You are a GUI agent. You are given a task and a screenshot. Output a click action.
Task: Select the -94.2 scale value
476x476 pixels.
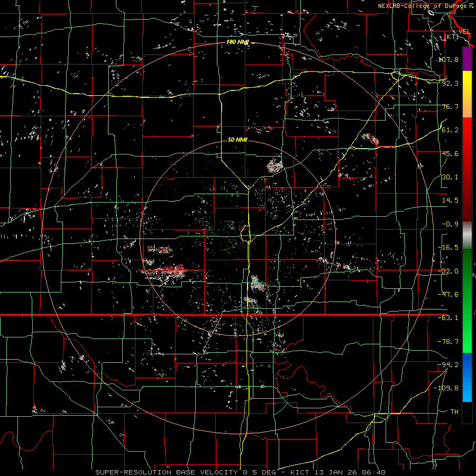pyautogui.click(x=448, y=365)
